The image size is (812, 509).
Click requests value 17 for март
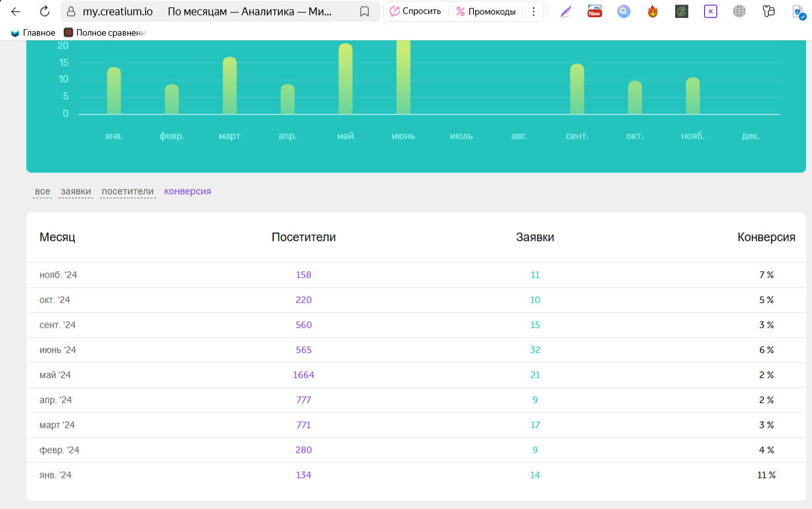pyautogui.click(x=535, y=425)
